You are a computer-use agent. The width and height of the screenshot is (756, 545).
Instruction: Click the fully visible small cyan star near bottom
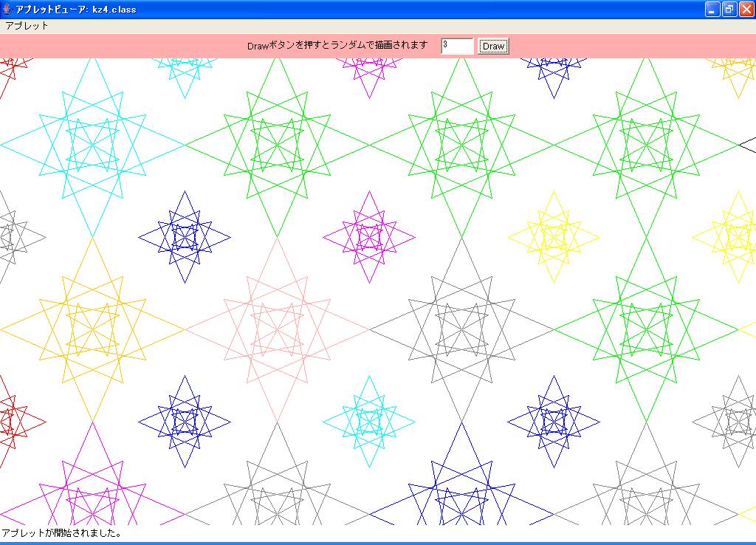tap(369, 422)
